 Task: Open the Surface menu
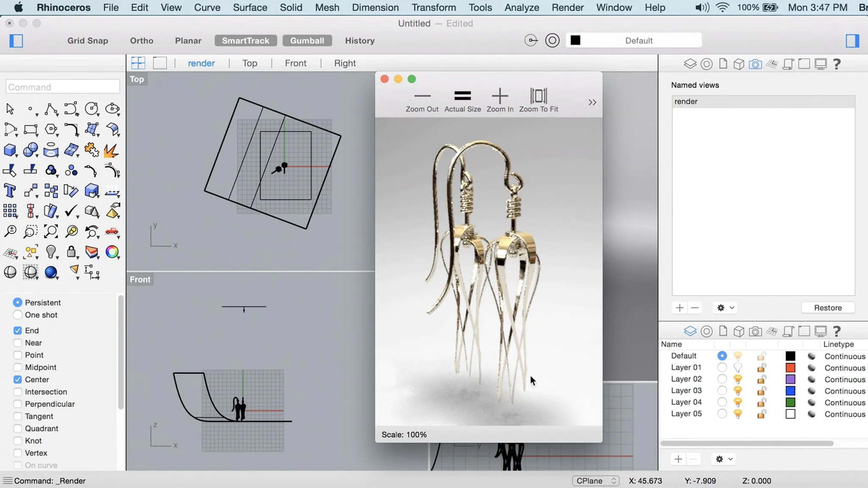pos(250,8)
